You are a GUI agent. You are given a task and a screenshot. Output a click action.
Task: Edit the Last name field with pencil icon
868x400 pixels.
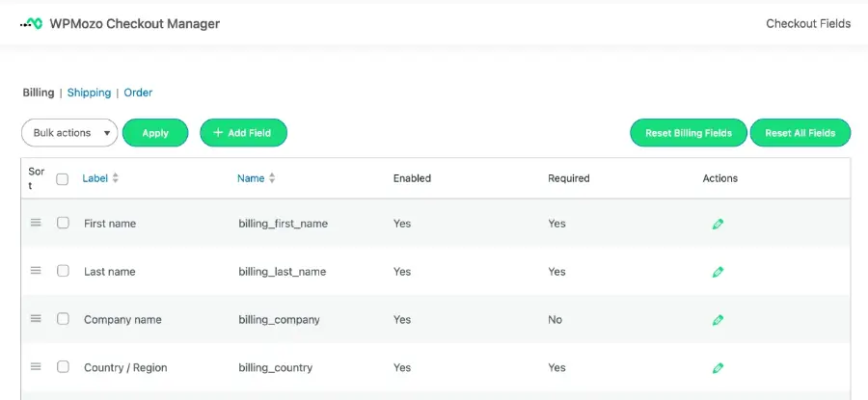718,272
